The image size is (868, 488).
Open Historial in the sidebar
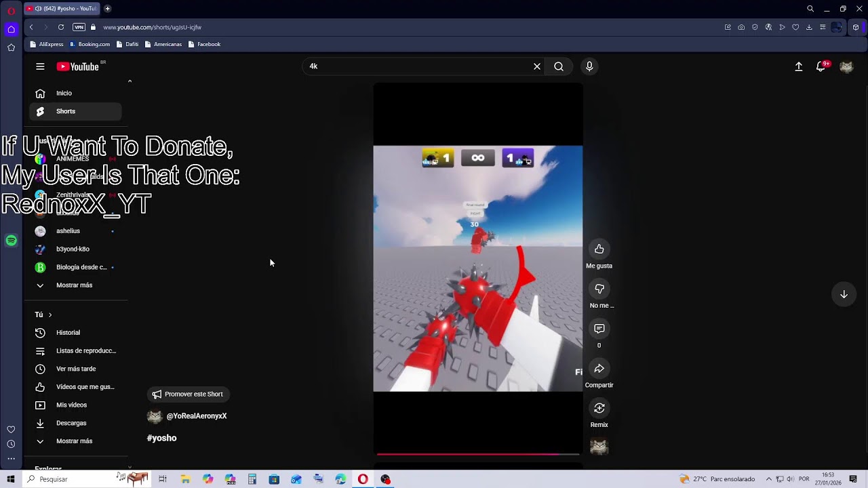click(x=75, y=333)
